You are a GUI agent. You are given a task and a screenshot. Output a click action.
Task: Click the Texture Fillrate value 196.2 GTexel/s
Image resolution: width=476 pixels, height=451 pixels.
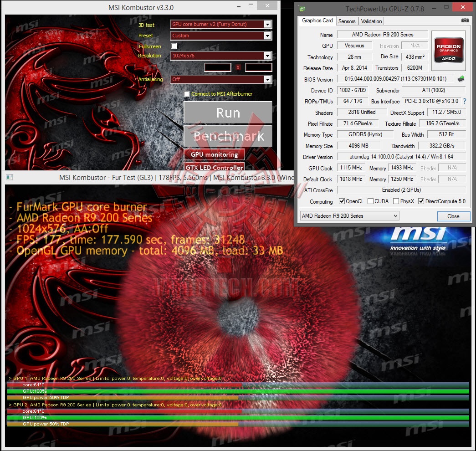coord(442,123)
